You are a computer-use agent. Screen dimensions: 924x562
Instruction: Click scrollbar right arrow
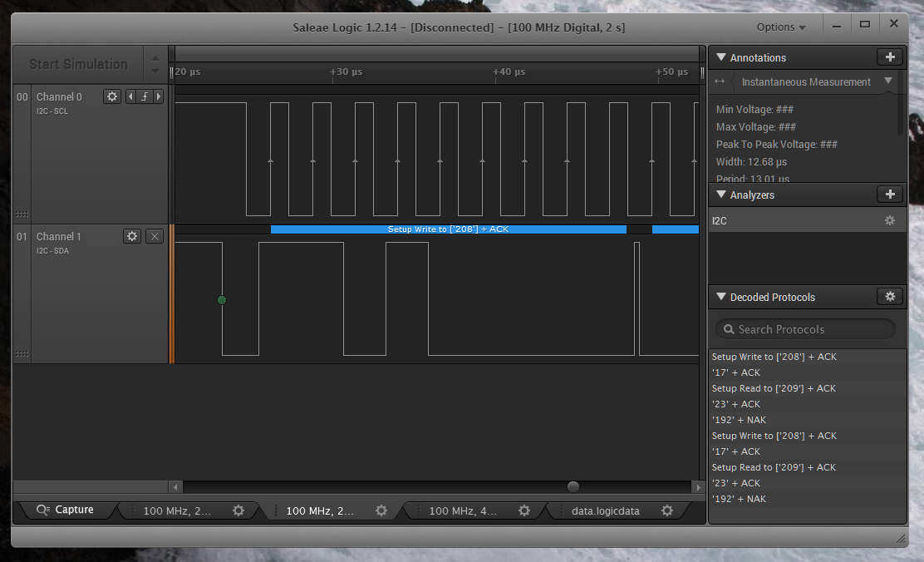tap(698, 487)
